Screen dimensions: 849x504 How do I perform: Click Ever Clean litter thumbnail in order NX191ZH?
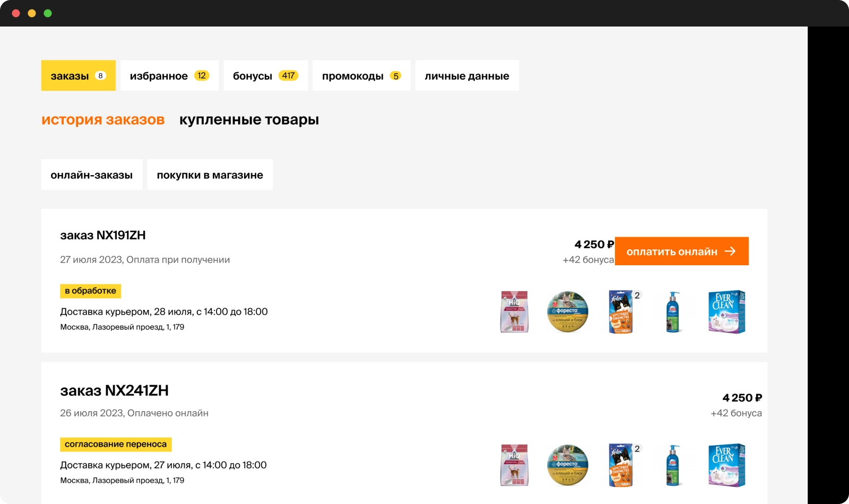[726, 312]
